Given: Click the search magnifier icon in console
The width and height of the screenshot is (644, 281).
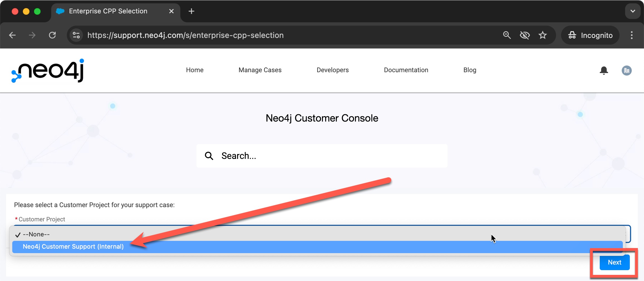Looking at the screenshot, I should (x=209, y=156).
